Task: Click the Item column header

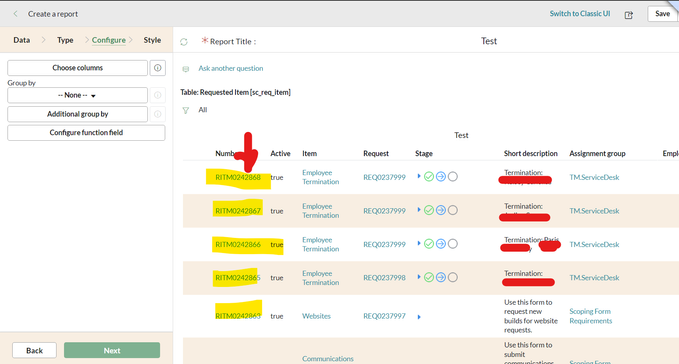Action: [310, 154]
